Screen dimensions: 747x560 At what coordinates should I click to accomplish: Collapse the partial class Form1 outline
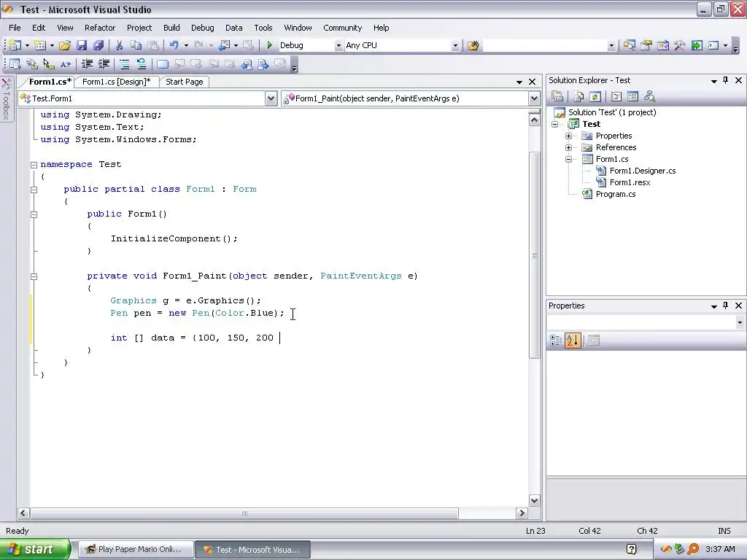click(34, 190)
